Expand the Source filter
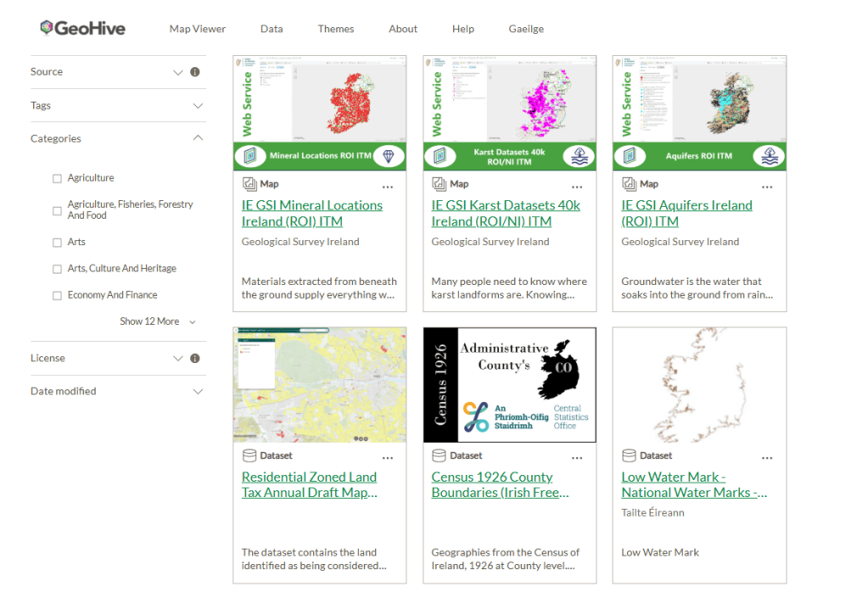The image size is (868, 592). pos(177,72)
